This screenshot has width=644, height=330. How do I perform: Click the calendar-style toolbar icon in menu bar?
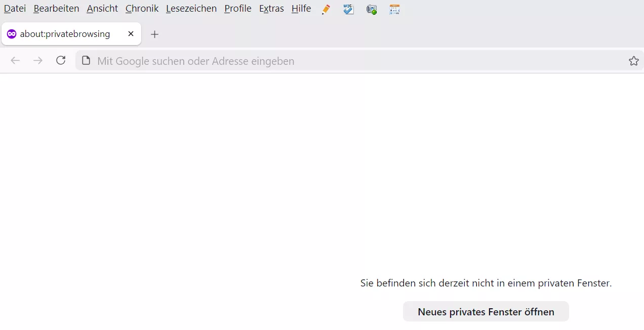click(394, 9)
